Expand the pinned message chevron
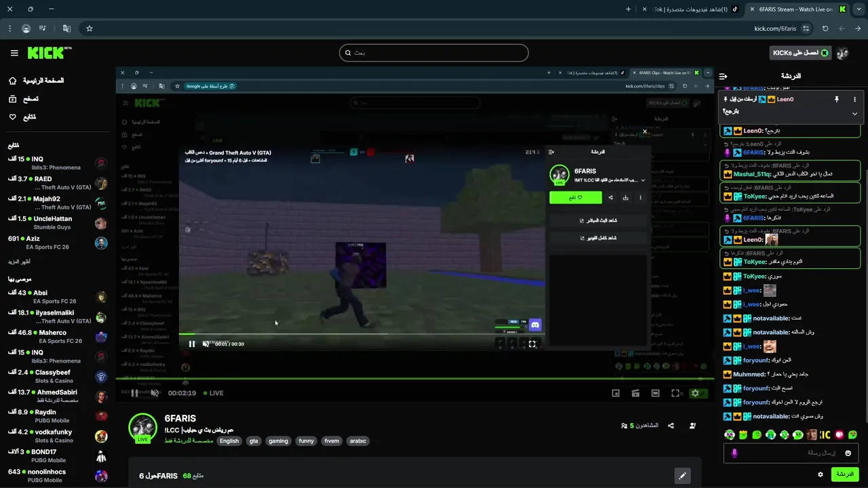868x488 pixels. (854, 113)
